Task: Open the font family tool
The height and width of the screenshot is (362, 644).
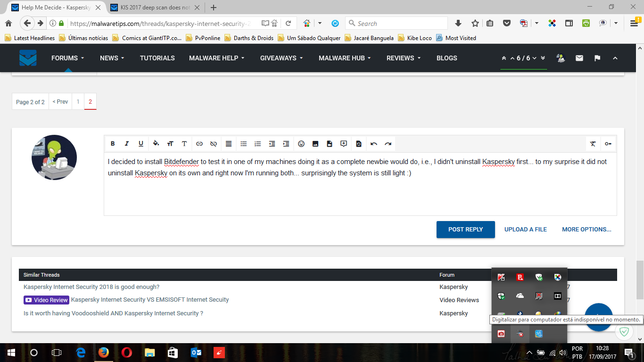Action: click(x=184, y=144)
